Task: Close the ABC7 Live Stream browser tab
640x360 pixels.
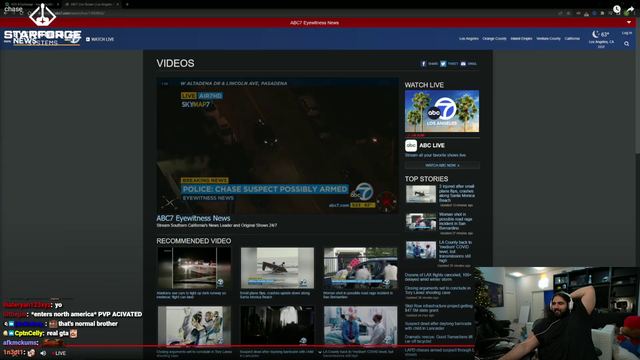Action: click(x=118, y=4)
